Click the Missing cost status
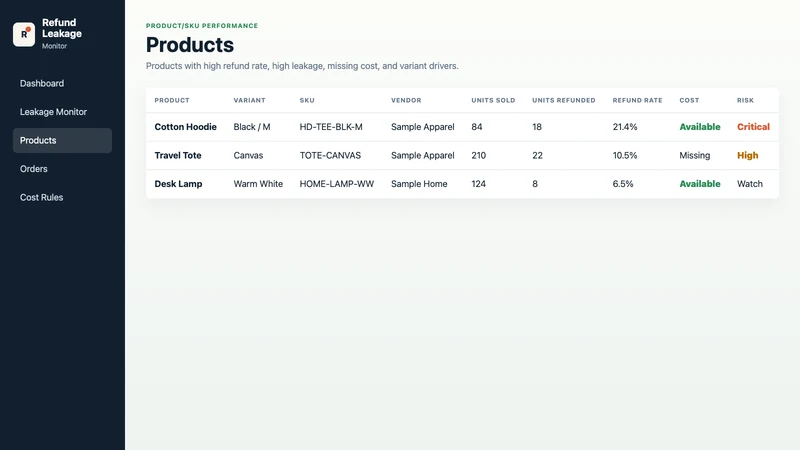 695,156
